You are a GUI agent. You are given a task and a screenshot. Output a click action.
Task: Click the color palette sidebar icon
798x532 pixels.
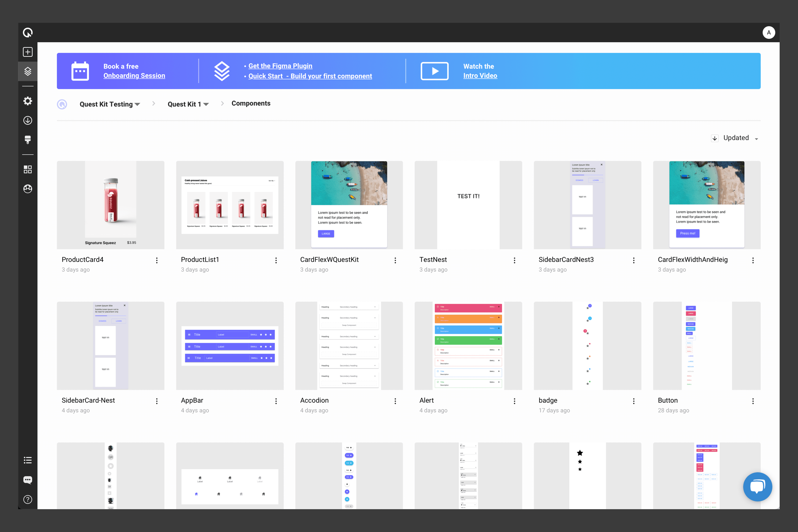click(x=27, y=189)
